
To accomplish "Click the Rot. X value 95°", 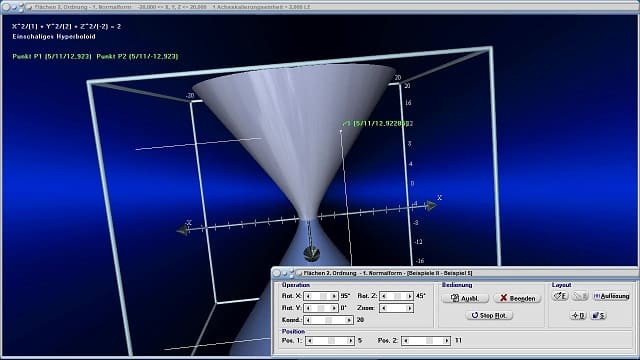I will [345, 296].
